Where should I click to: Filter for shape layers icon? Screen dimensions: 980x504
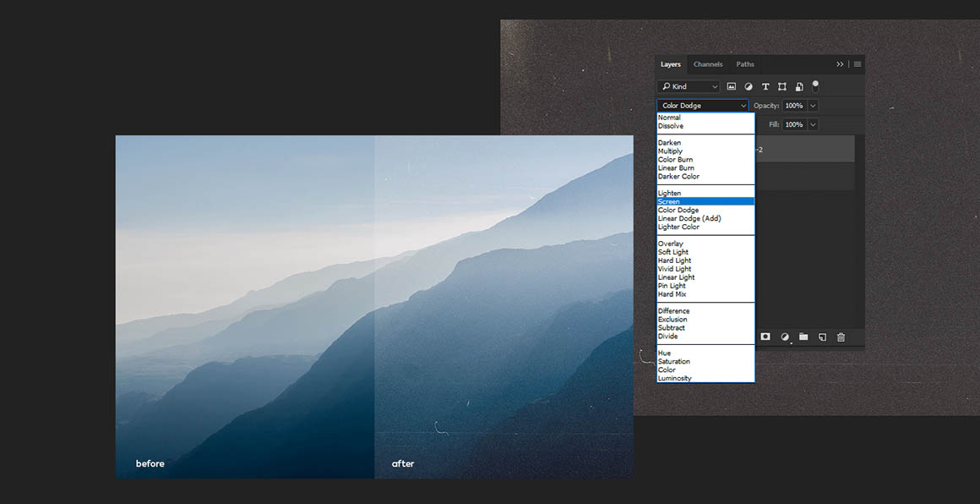(x=782, y=86)
